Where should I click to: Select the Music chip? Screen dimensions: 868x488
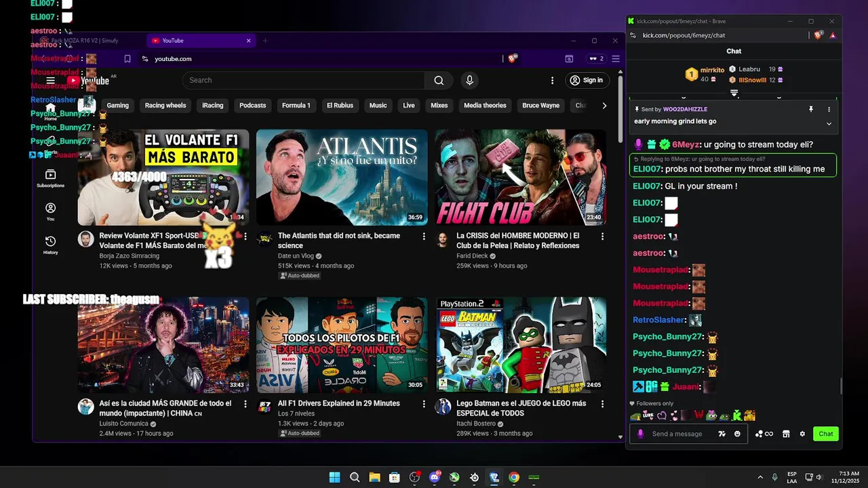[378, 106]
